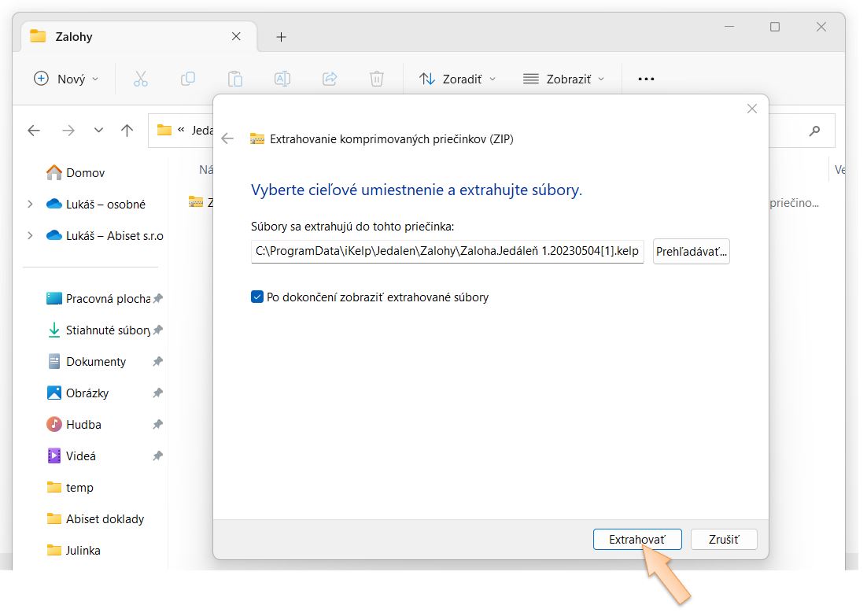867x616 pixels.
Task: Click the destination folder path field
Action: point(447,252)
